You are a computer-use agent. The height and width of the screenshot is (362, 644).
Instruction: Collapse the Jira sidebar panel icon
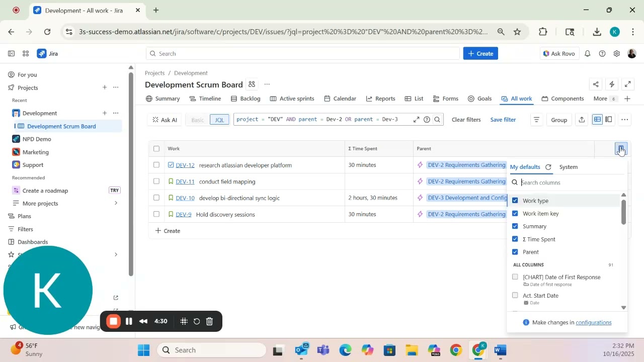tap(11, 53)
